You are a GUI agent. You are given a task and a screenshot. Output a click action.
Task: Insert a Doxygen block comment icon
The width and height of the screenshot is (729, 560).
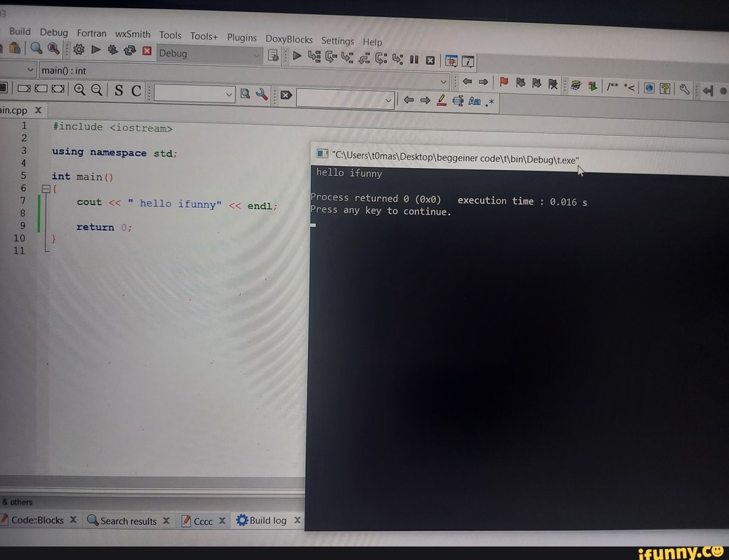tap(613, 86)
